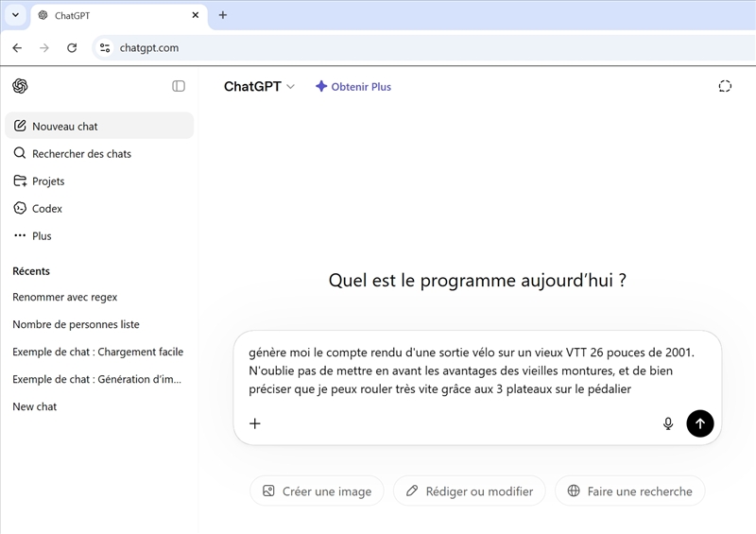Screen dimensions: 756x534
Task: Open Codex from sidebar
Action: click(x=99, y=208)
